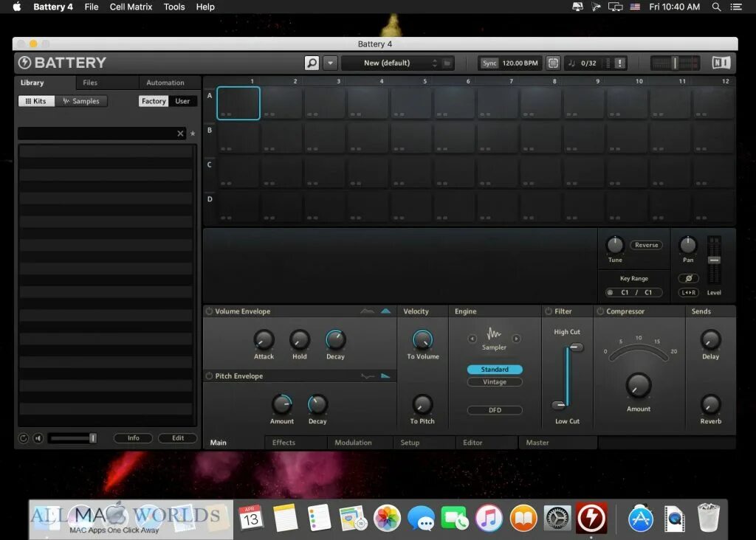Open the Cell Matrix menu
This screenshot has height=540, width=756.
click(x=131, y=7)
